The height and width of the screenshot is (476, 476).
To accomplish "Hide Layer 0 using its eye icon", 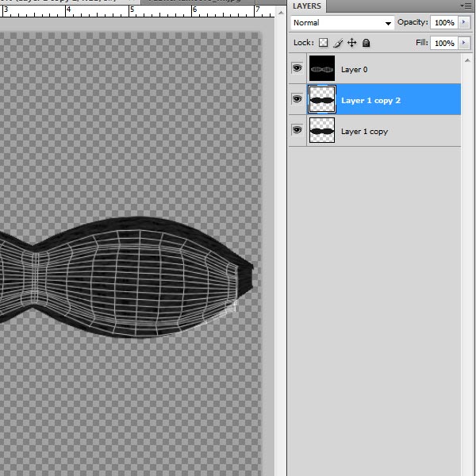I will click(x=297, y=68).
